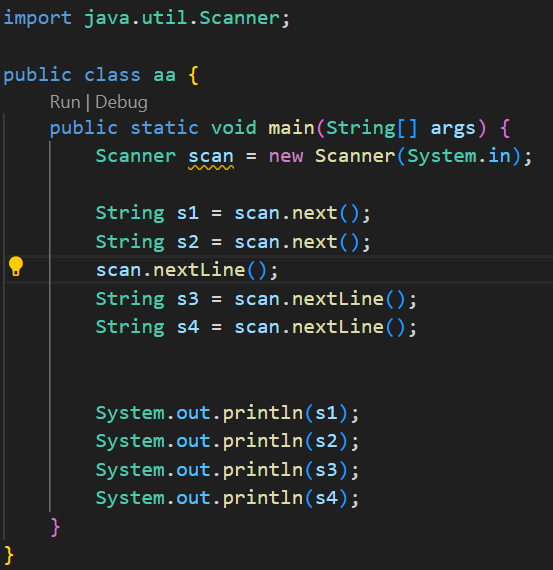Click variable 's2' in its declaration

coord(188,242)
